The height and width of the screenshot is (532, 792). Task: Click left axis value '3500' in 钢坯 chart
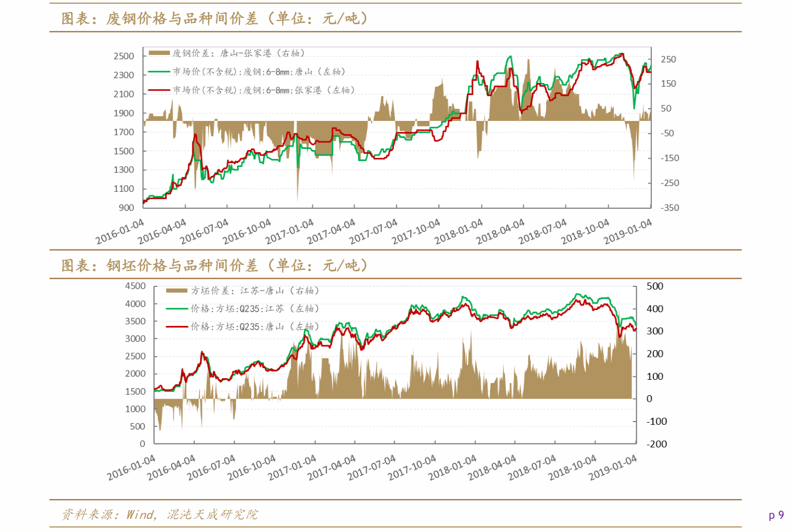pyautogui.click(x=135, y=322)
